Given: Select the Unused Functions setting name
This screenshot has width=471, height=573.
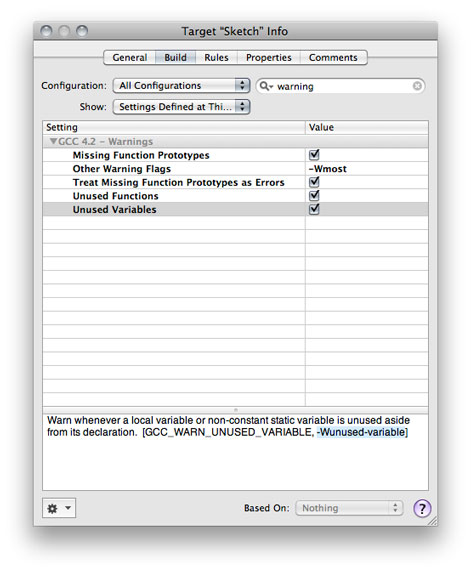Looking at the screenshot, I should [x=115, y=196].
